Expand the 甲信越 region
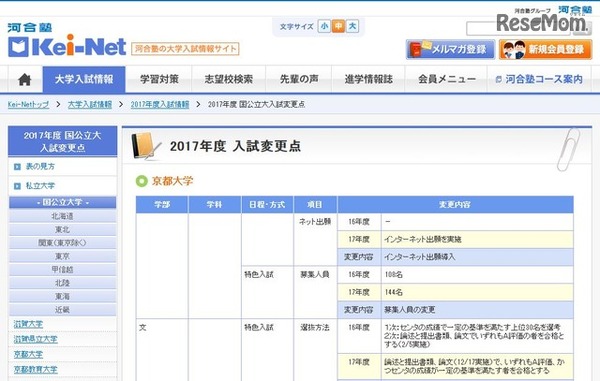The width and height of the screenshot is (600, 381). [62, 270]
